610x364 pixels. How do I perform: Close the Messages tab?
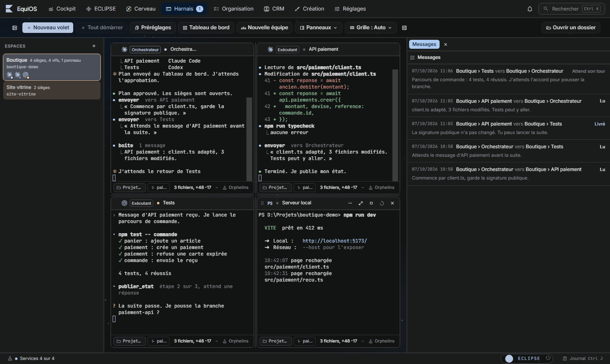(x=446, y=44)
